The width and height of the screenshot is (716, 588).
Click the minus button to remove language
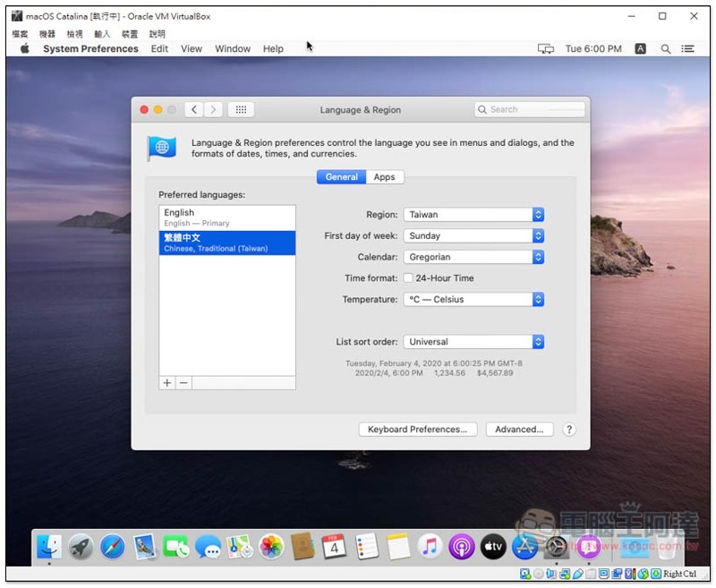(x=183, y=382)
